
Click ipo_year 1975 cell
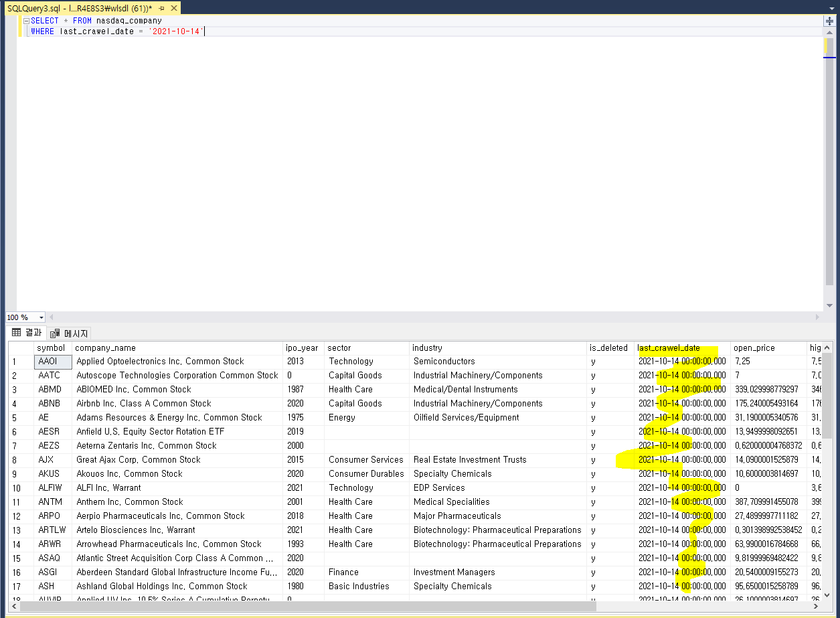(x=304, y=418)
